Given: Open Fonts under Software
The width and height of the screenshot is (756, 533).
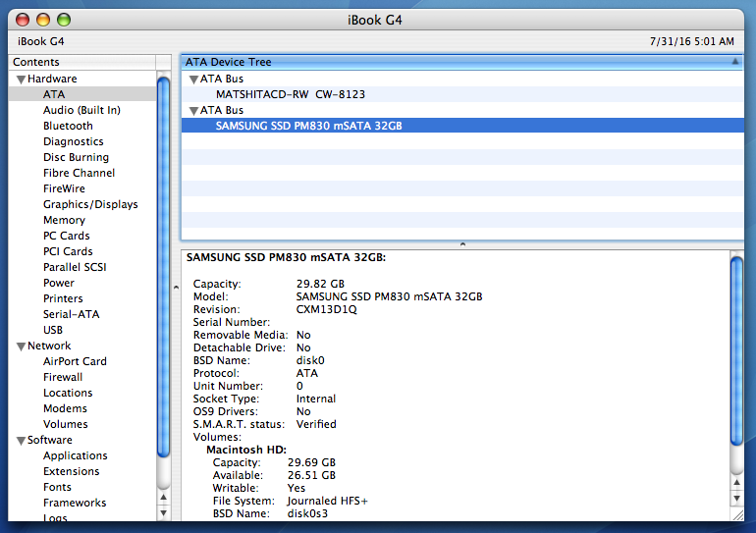Looking at the screenshot, I should click(x=57, y=487).
